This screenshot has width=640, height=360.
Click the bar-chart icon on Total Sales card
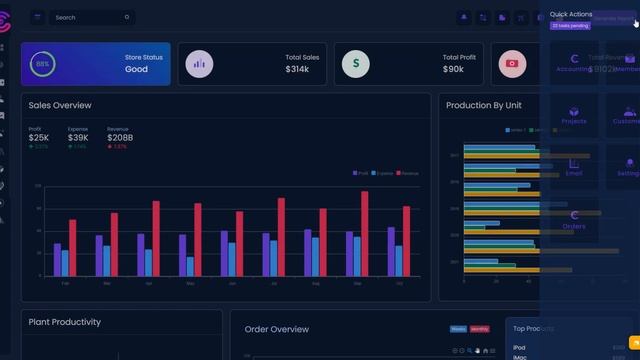[x=199, y=64]
